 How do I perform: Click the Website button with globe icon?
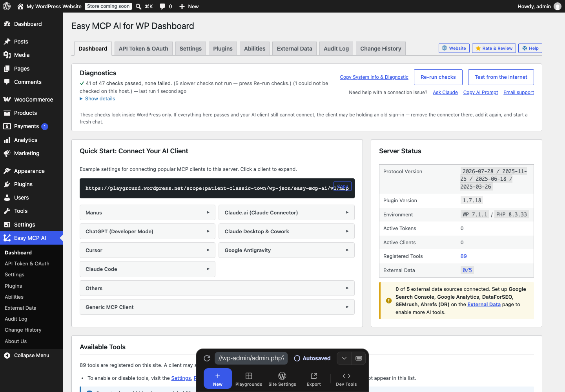[x=454, y=48]
